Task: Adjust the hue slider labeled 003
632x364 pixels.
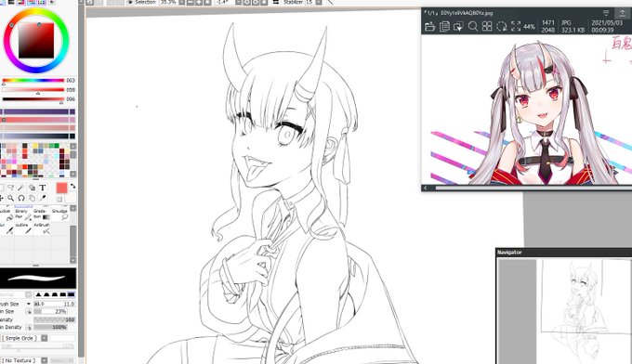Action: [33, 80]
